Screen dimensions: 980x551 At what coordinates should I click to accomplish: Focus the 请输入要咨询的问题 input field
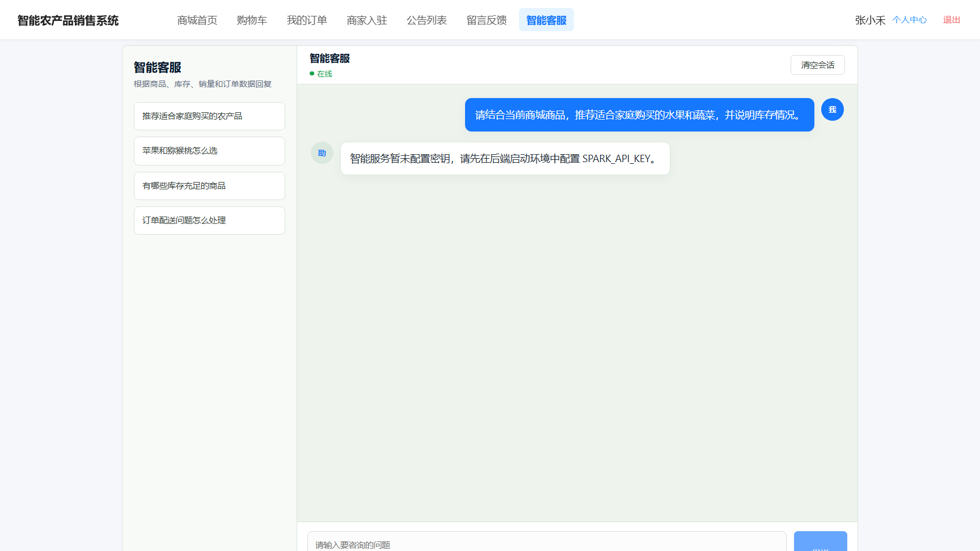pyautogui.click(x=547, y=542)
